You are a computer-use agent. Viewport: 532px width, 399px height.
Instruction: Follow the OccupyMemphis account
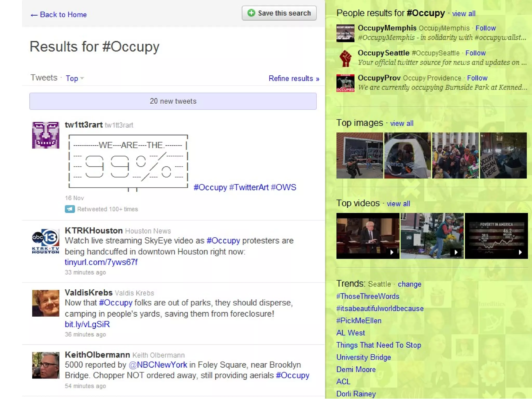click(x=486, y=28)
